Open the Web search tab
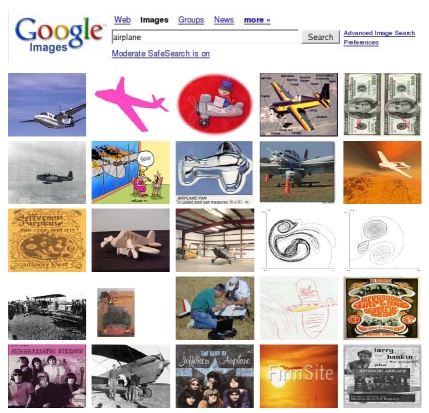 pos(122,20)
